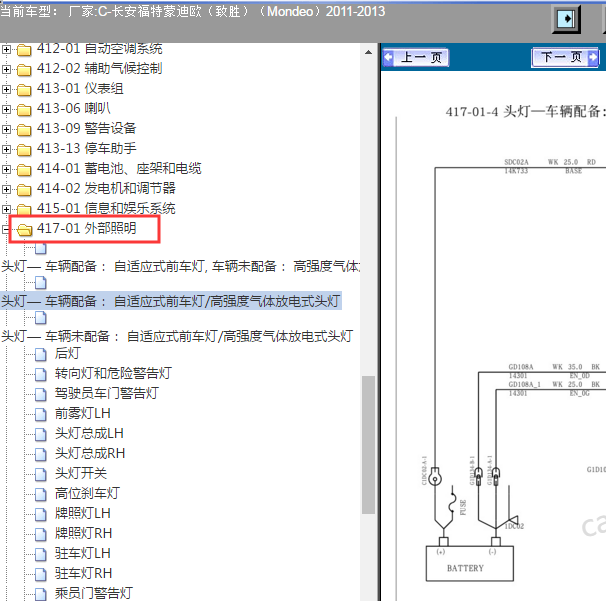Image resolution: width=606 pixels, height=601 pixels.
Task: Expand the 413-09 警告设备 node
Action: [6, 129]
